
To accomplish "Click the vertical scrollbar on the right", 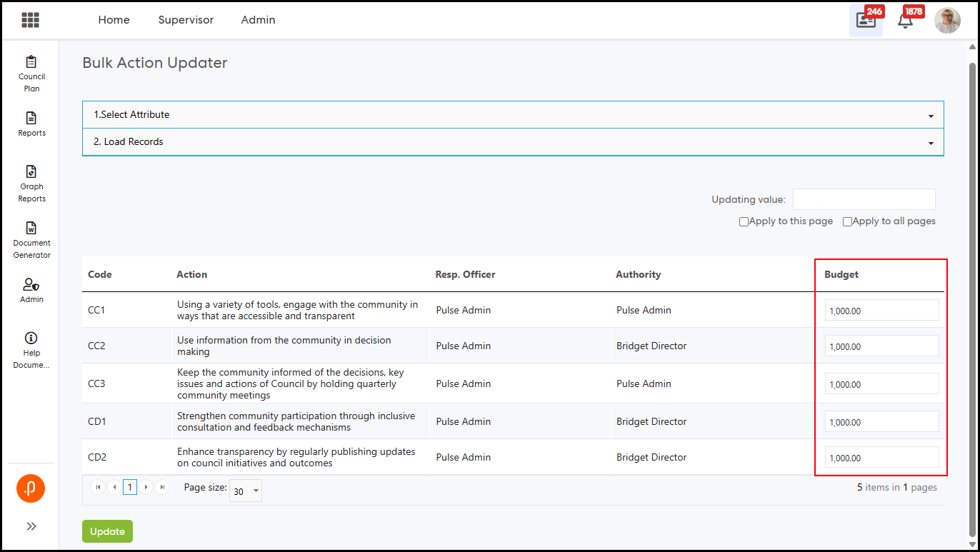I will tap(972, 286).
